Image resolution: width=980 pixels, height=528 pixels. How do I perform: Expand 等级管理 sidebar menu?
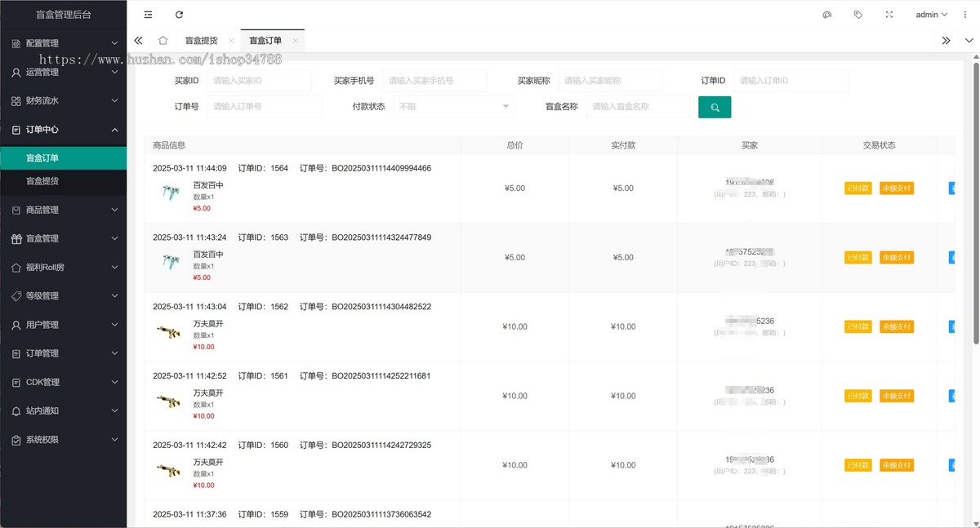coord(64,295)
